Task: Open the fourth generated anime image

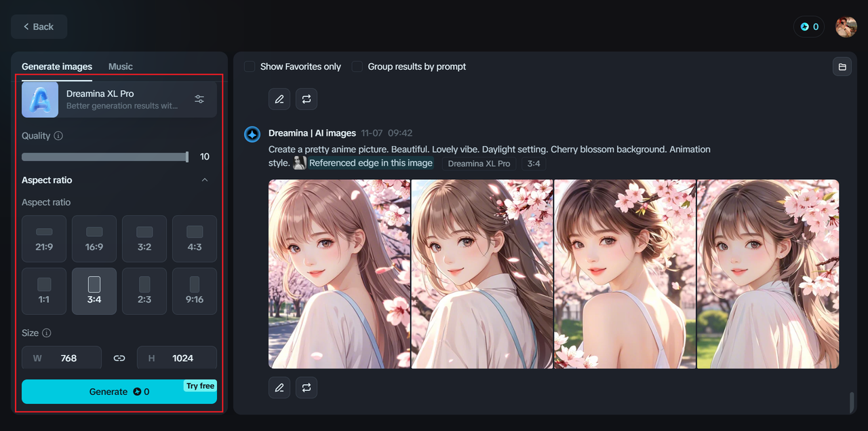Action: pyautogui.click(x=768, y=274)
